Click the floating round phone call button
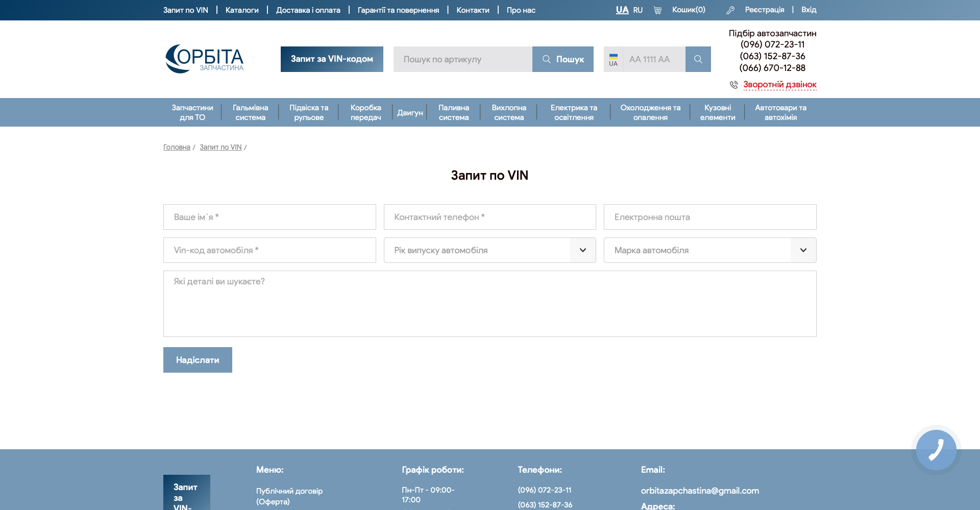Viewport: 980px width, 510px height. (x=936, y=450)
